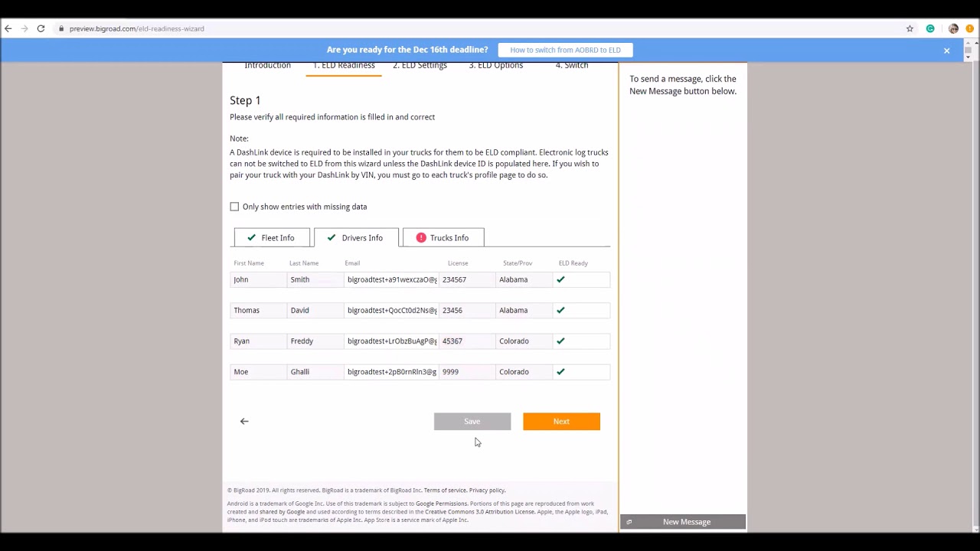The height and width of the screenshot is (551, 980).
Task: Edit first name field Thomas
Action: pos(258,310)
